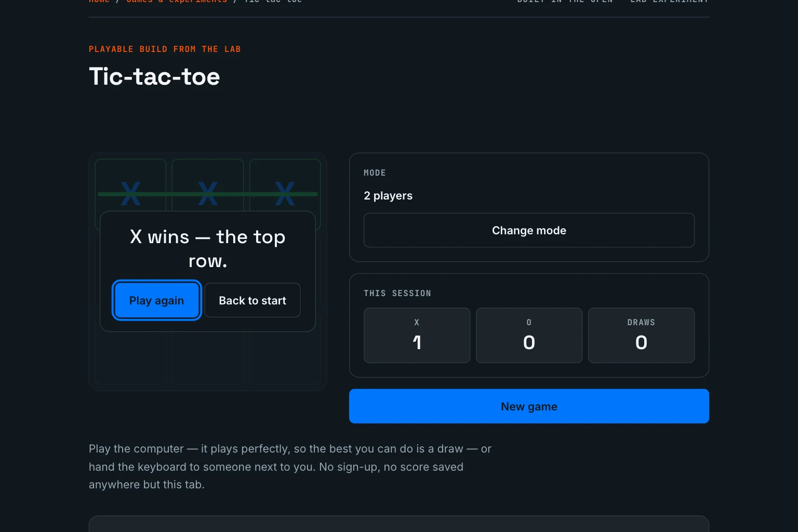Click the Play again button
This screenshot has width=798, height=532.
[x=156, y=300]
